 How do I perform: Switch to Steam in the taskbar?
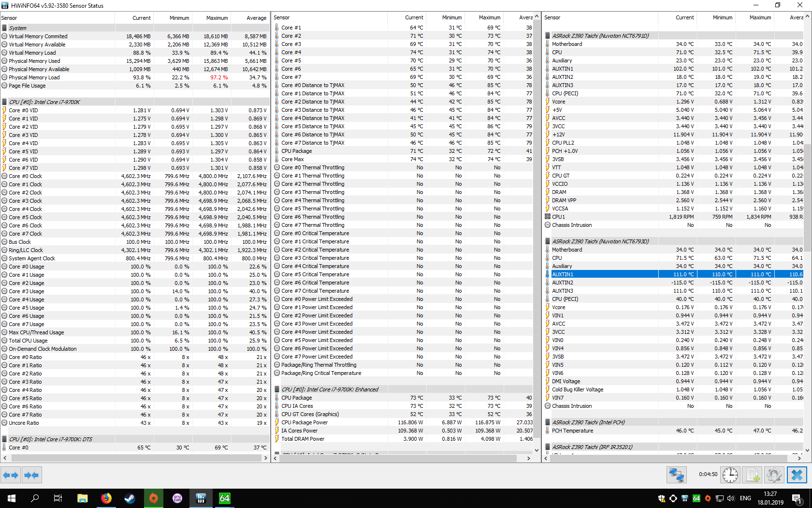coord(130,498)
